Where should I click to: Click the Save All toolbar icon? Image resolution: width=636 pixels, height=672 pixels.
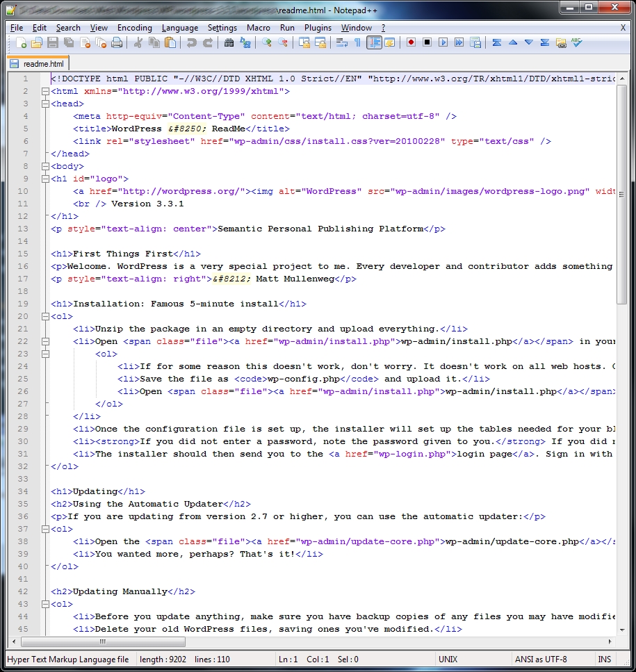(69, 42)
